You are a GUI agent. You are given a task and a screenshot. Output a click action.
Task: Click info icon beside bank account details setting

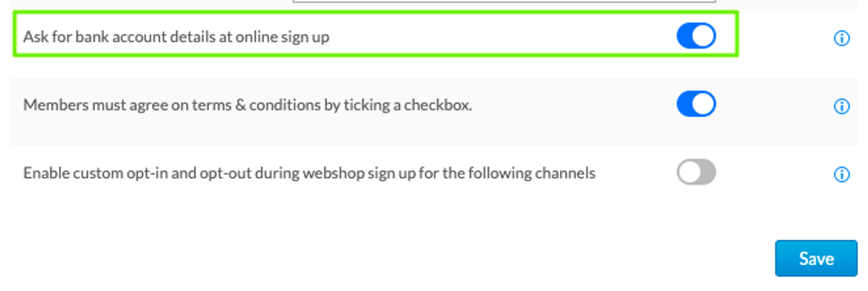(841, 38)
